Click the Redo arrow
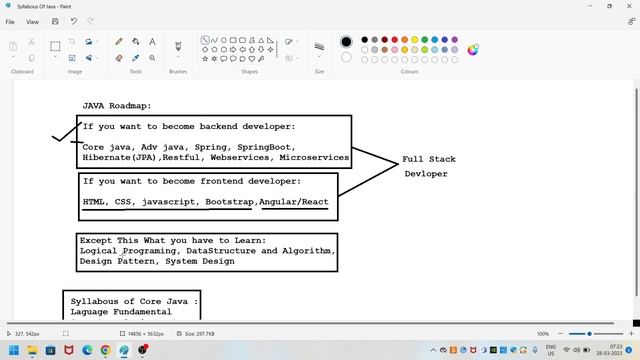Image resolution: width=640 pixels, height=360 pixels. coord(90,22)
